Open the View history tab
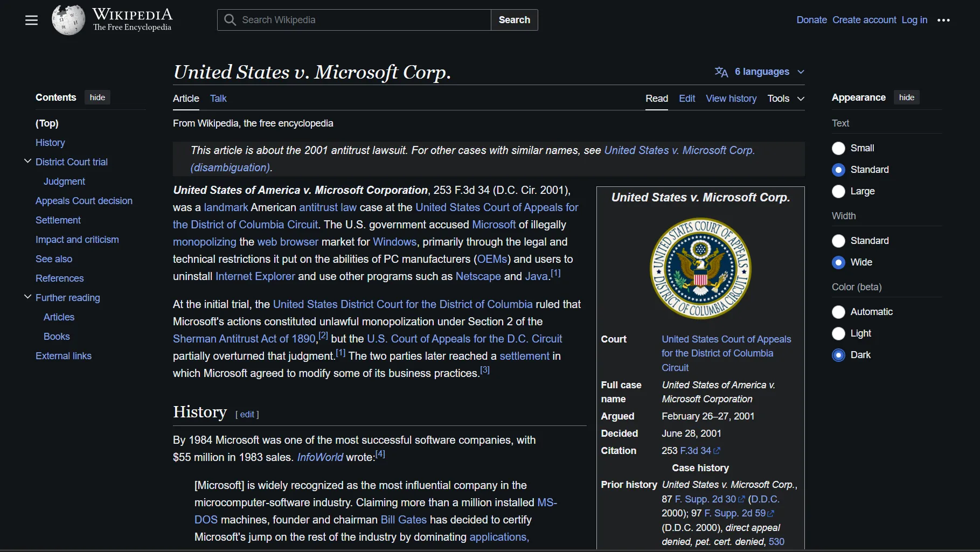 731,99
